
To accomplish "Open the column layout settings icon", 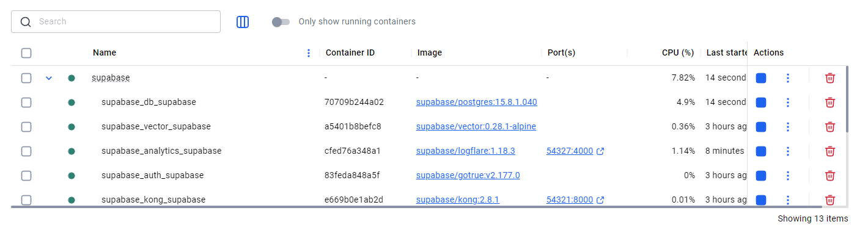I will click(x=243, y=22).
